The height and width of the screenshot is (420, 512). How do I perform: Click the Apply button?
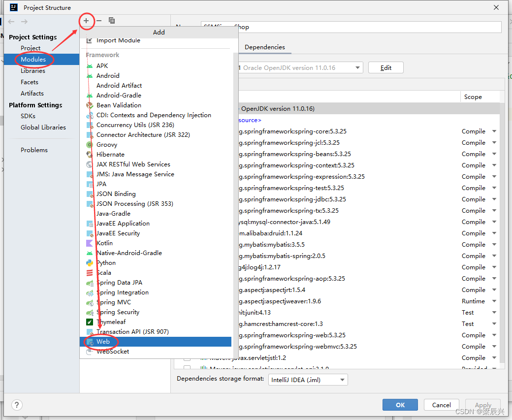tap(483, 405)
